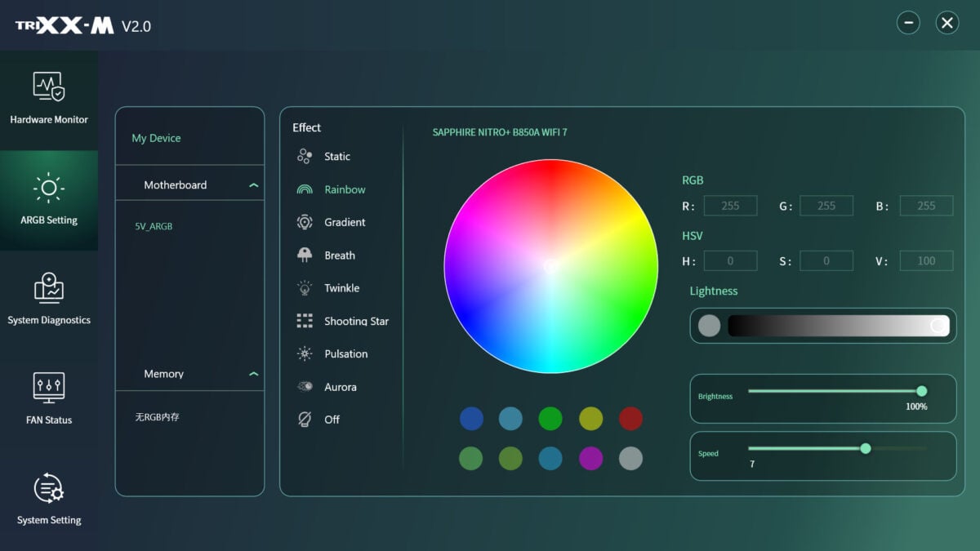Collapse the Motherboard section
The width and height of the screenshot is (980, 551).
click(253, 185)
